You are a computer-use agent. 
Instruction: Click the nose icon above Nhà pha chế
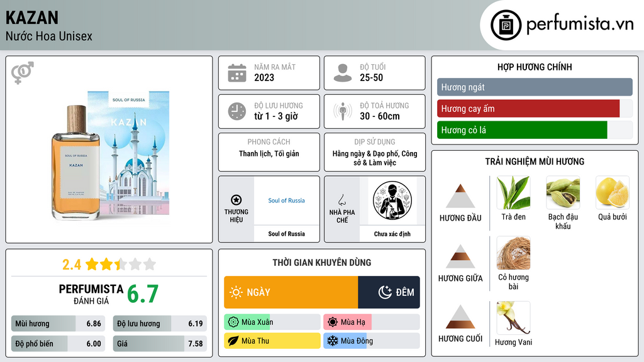pos(341,200)
